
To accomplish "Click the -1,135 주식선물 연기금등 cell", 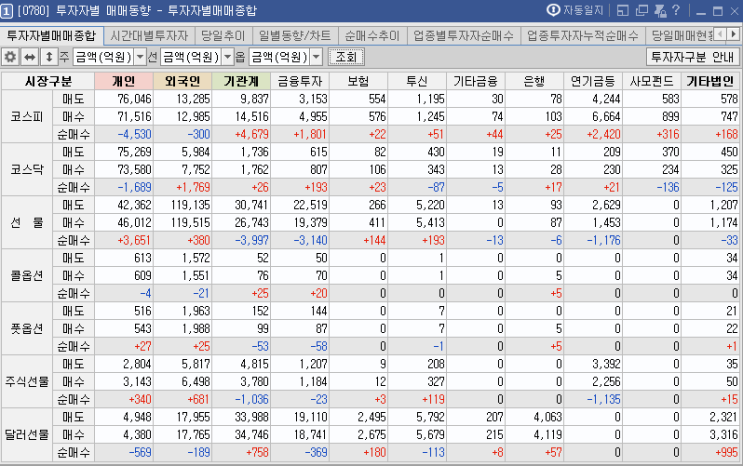I will point(593,400).
